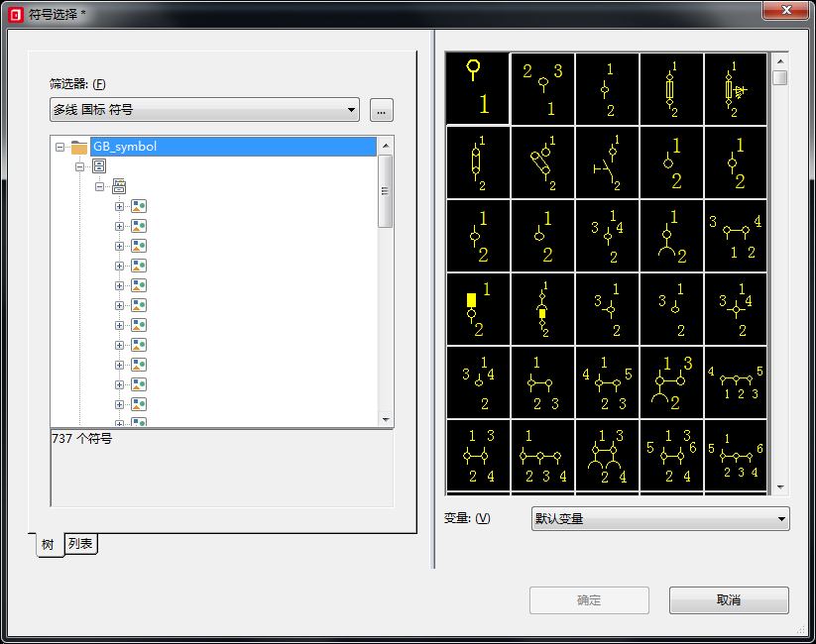Pick the symbol with a solid yellow rectangle and large numbers

tap(478, 308)
